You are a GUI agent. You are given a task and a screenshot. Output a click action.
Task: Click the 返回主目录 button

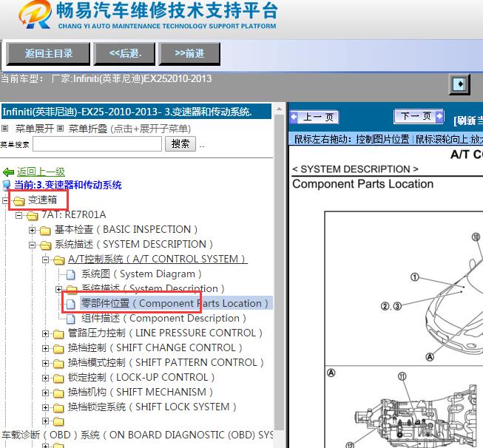click(x=48, y=53)
